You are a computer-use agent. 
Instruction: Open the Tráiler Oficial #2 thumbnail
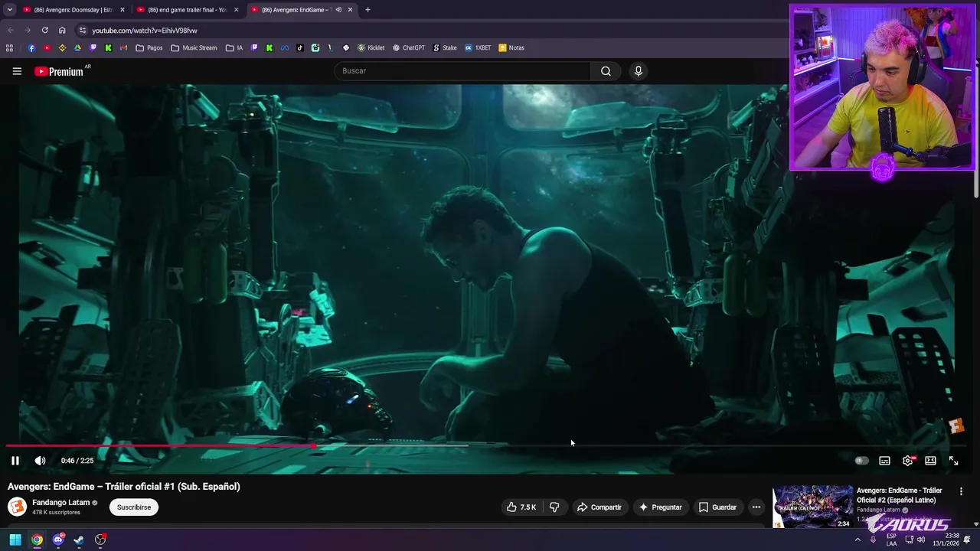pyautogui.click(x=812, y=507)
